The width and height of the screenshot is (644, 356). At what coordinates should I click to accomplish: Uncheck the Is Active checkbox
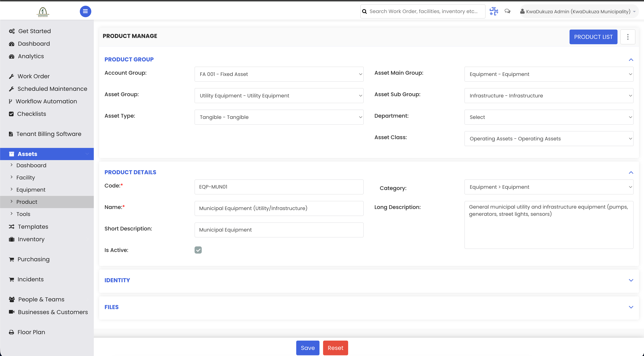(x=198, y=250)
